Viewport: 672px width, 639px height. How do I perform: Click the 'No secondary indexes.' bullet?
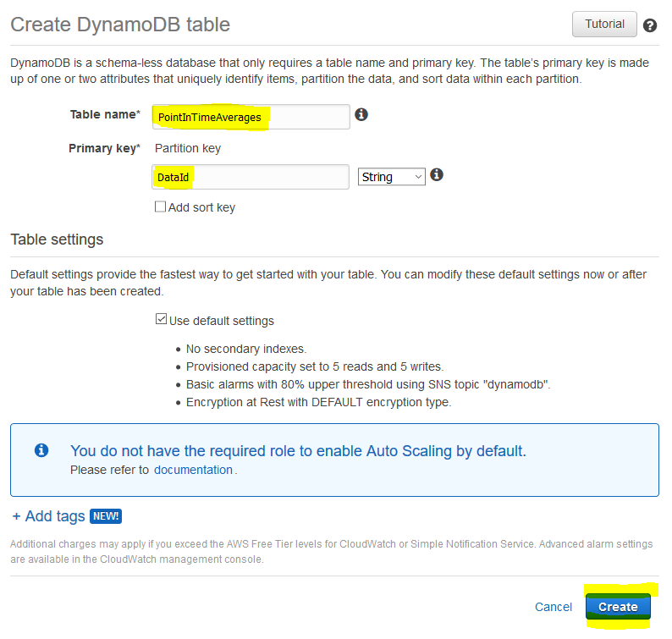pos(246,349)
